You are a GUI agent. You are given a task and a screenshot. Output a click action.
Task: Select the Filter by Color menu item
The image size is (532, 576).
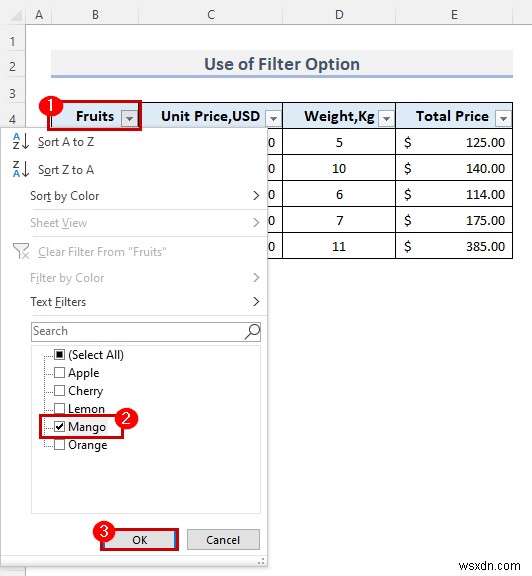pos(134,278)
